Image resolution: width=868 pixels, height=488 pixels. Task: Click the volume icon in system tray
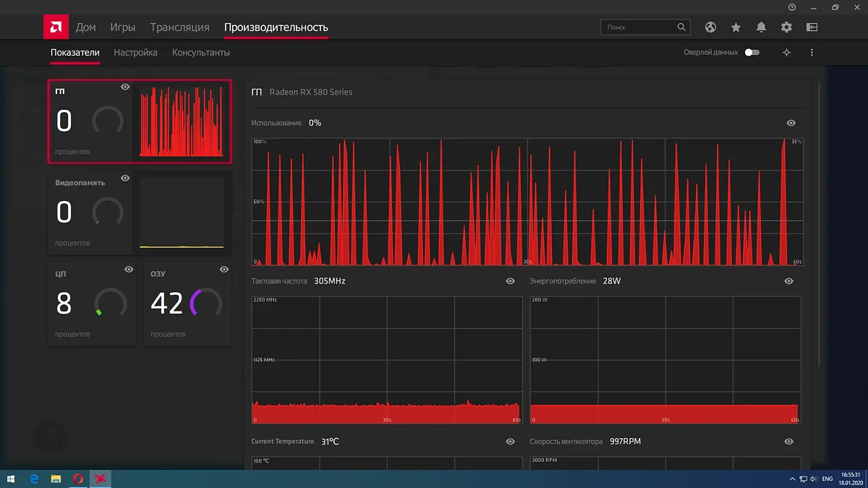(x=814, y=479)
